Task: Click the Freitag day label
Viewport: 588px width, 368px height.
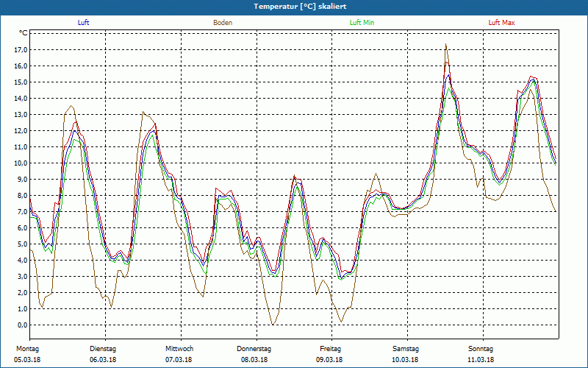Action: tap(330, 349)
